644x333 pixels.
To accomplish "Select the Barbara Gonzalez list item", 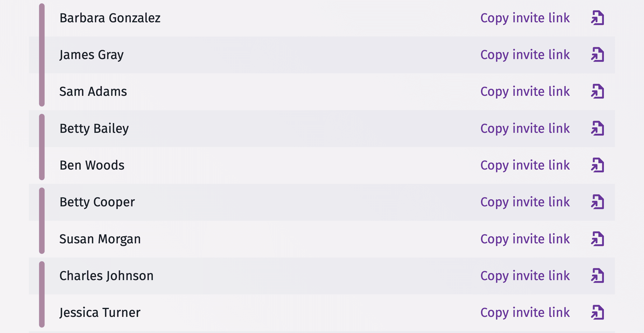I will pyautogui.click(x=322, y=17).
